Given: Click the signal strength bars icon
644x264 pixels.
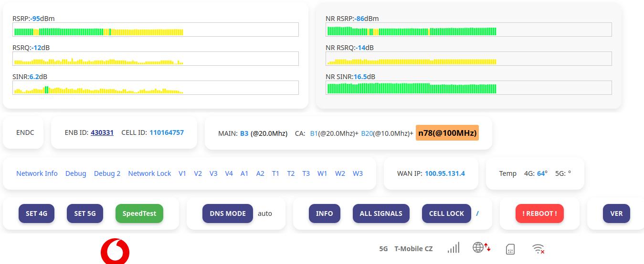Looking at the screenshot, I should click(454, 248).
